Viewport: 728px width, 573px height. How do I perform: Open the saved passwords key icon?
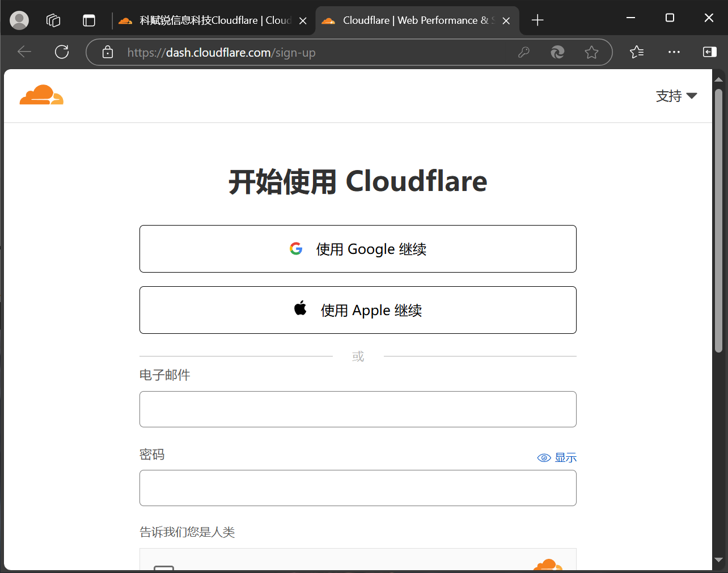pyautogui.click(x=524, y=53)
